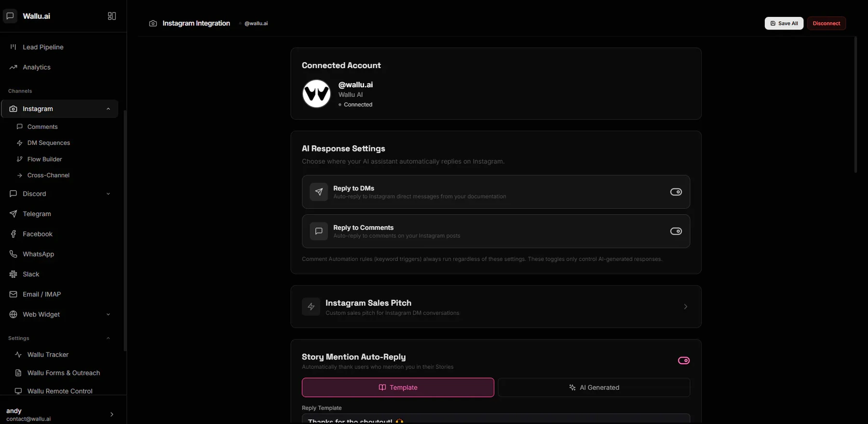Click the Instagram camera icon in sidebar
Image resolution: width=868 pixels, height=424 pixels.
pos(13,109)
